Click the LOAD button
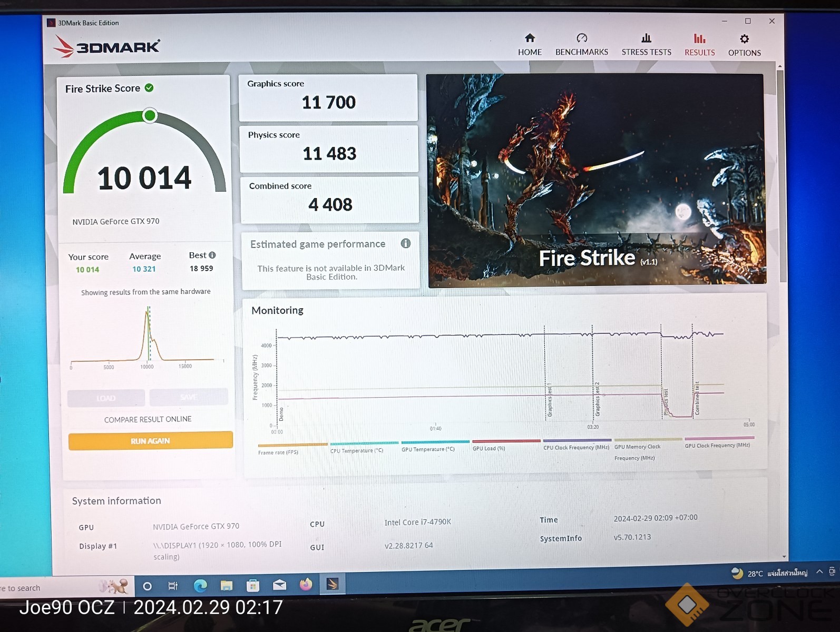This screenshot has width=840, height=632. pos(106,398)
